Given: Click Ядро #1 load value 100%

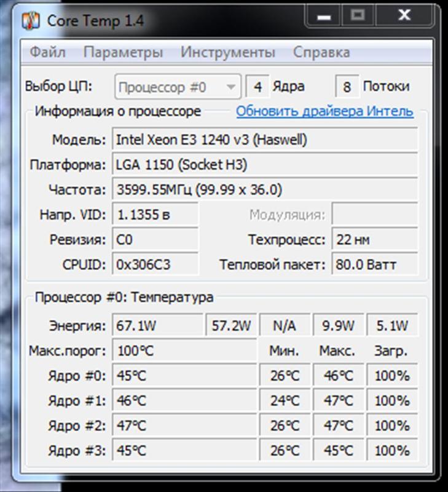Looking at the screenshot, I should tap(392, 400).
